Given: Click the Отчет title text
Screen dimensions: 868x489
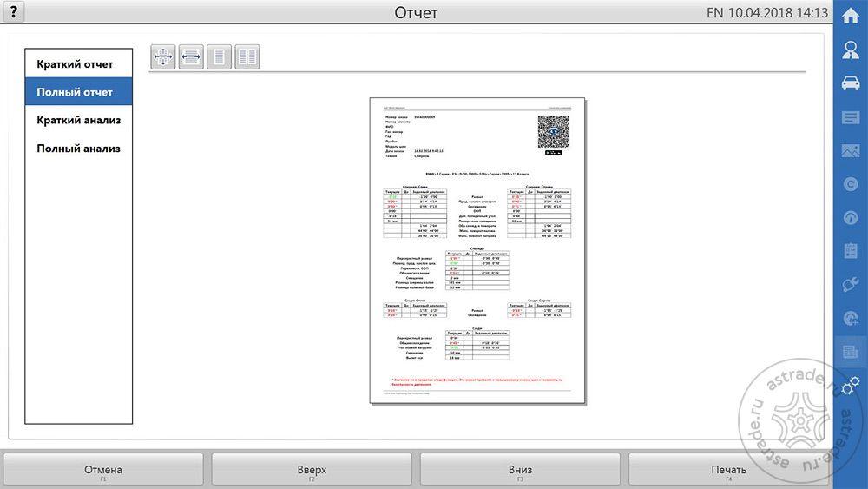Looking at the screenshot, I should pos(416,13).
